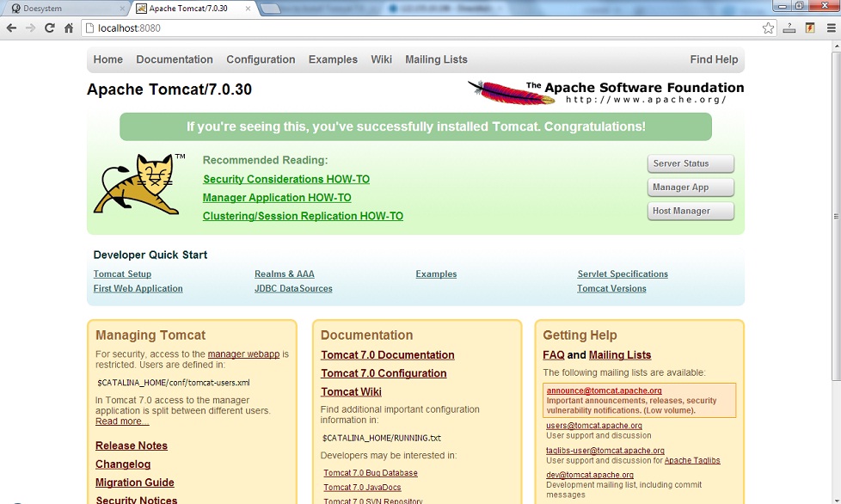
Task: Click the Server Status button
Action: pyautogui.click(x=691, y=163)
